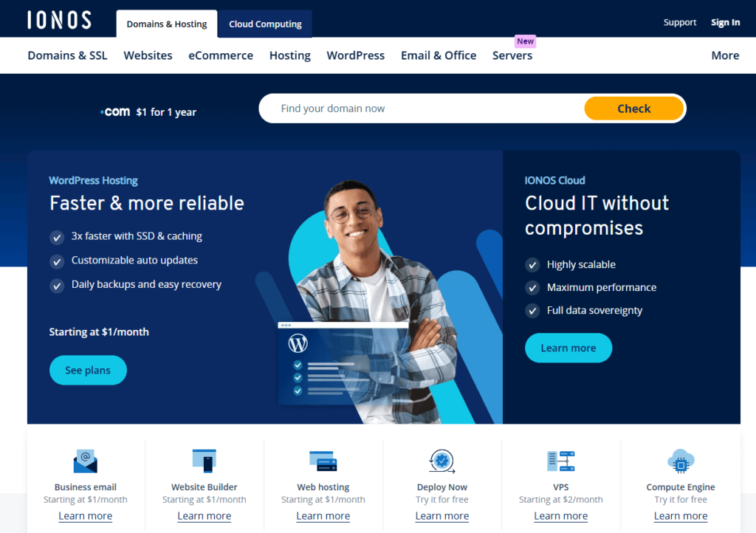The height and width of the screenshot is (533, 756).
Task: Click the Business email envelope icon
Action: click(x=86, y=461)
